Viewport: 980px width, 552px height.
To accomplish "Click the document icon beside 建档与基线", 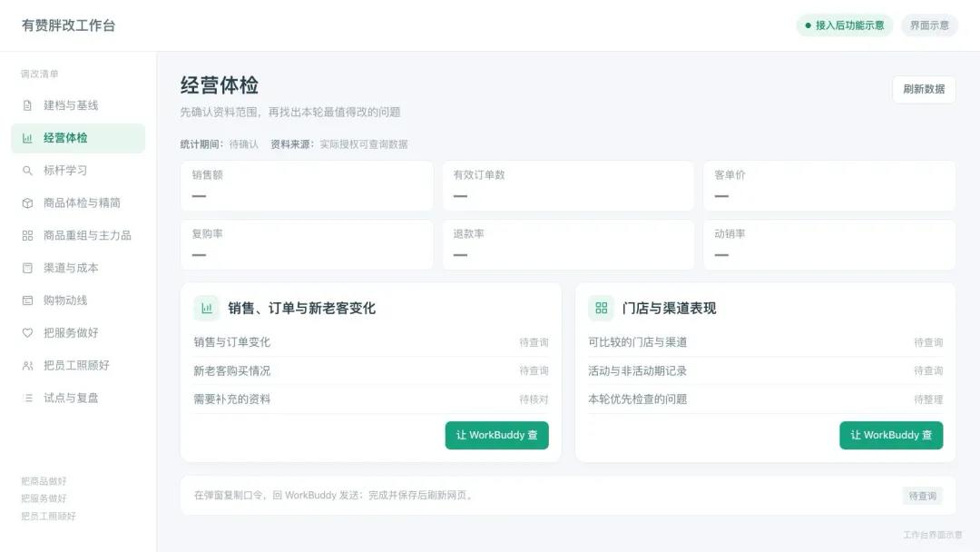I will click(x=27, y=105).
